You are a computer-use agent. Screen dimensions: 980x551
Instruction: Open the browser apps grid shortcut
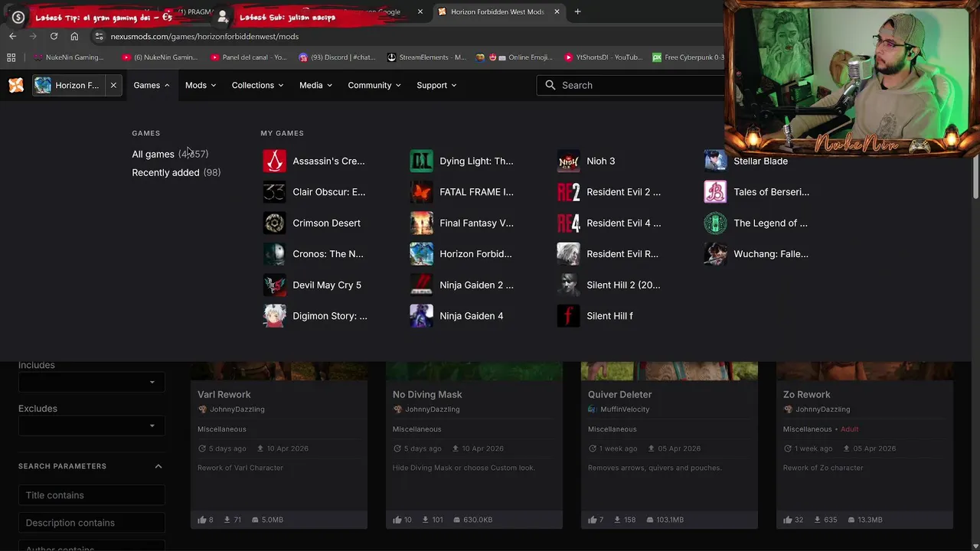pyautogui.click(x=11, y=57)
